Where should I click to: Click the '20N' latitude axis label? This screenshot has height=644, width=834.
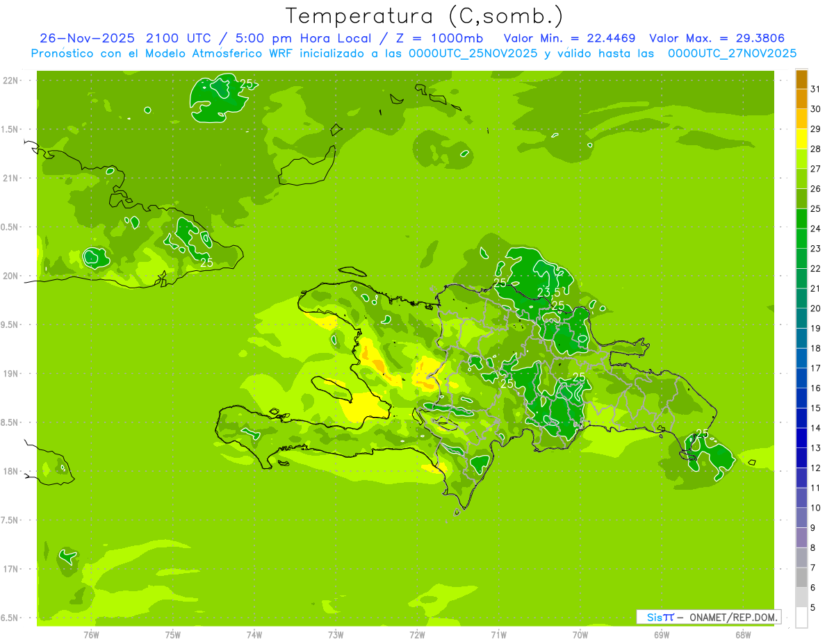pyautogui.click(x=11, y=276)
